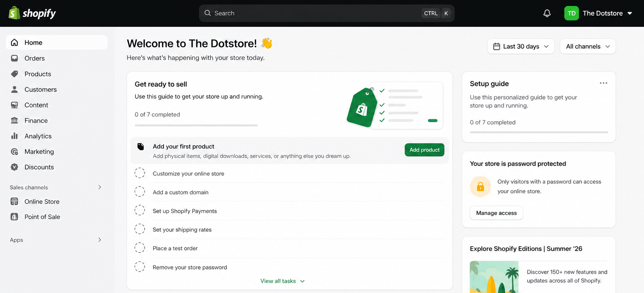Viewport: 644px width, 293px height.
Task: Click "Place a test order" text
Action: click(175, 248)
